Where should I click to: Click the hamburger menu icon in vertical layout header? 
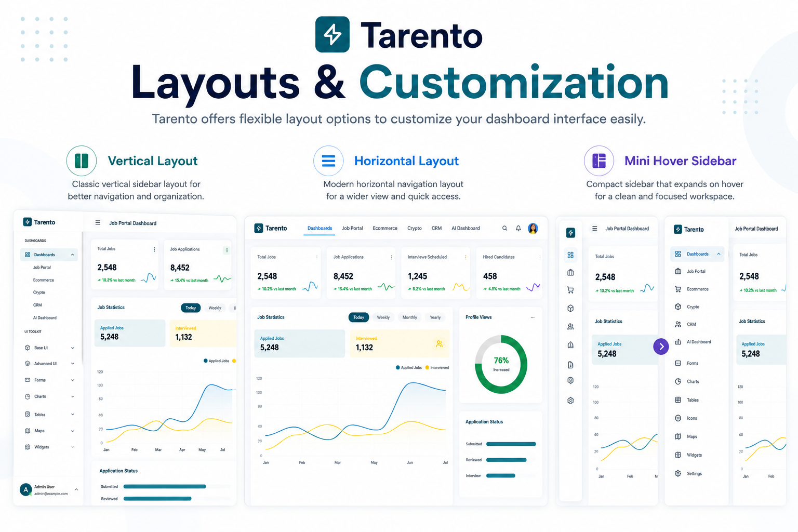coord(98,222)
